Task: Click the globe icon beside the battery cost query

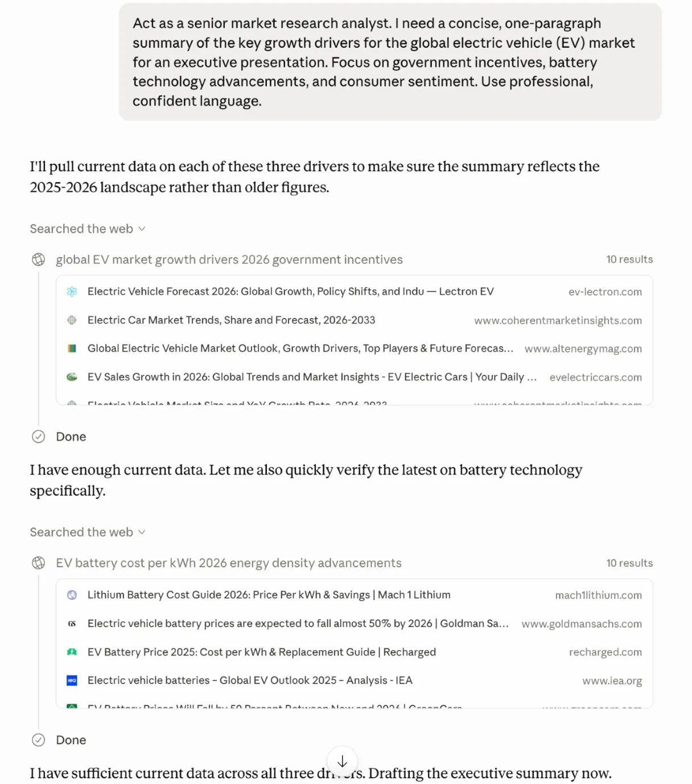Action: 38,563
